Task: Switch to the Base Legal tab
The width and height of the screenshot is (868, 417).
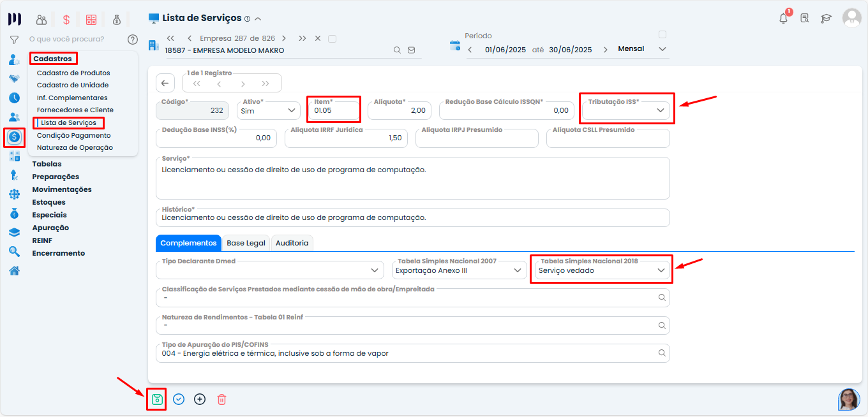Action: pyautogui.click(x=246, y=243)
